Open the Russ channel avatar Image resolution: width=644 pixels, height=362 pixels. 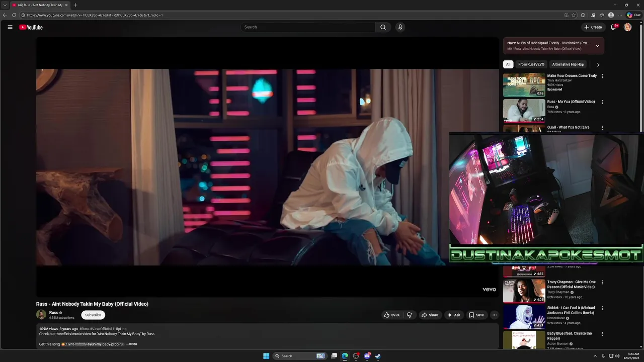(41, 315)
